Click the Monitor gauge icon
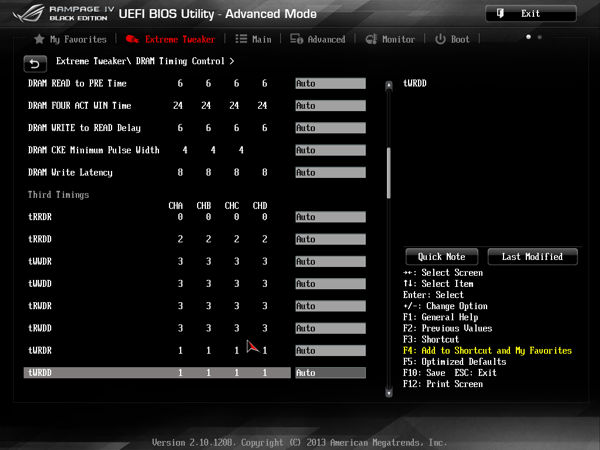This screenshot has width=600, height=450. point(371,39)
